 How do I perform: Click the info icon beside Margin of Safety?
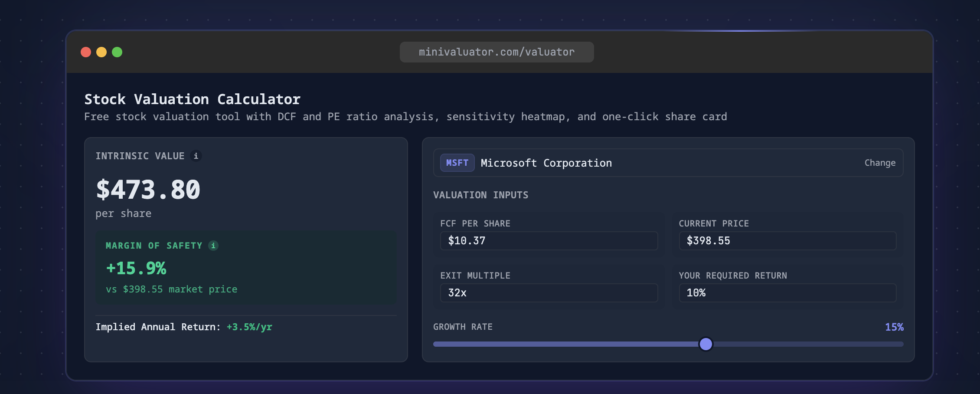[x=213, y=246]
